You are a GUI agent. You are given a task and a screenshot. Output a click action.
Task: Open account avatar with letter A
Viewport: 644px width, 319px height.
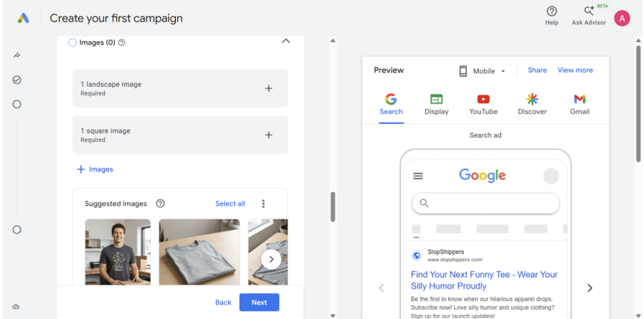(x=622, y=18)
